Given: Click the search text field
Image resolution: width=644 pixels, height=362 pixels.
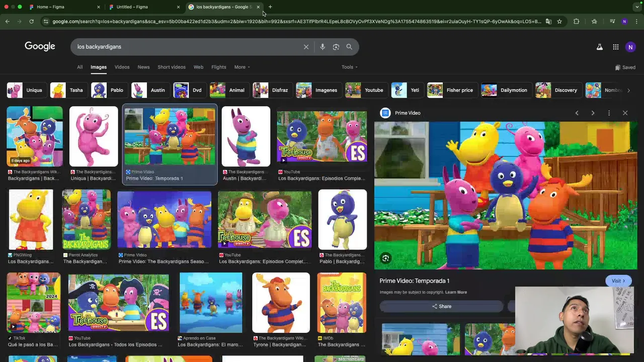Looking at the screenshot, I should click(x=186, y=47).
